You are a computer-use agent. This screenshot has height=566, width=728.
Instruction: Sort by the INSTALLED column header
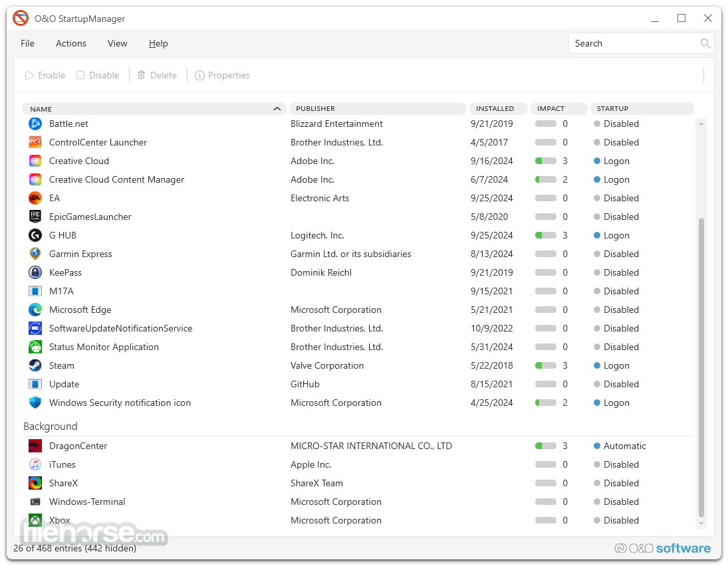point(498,108)
